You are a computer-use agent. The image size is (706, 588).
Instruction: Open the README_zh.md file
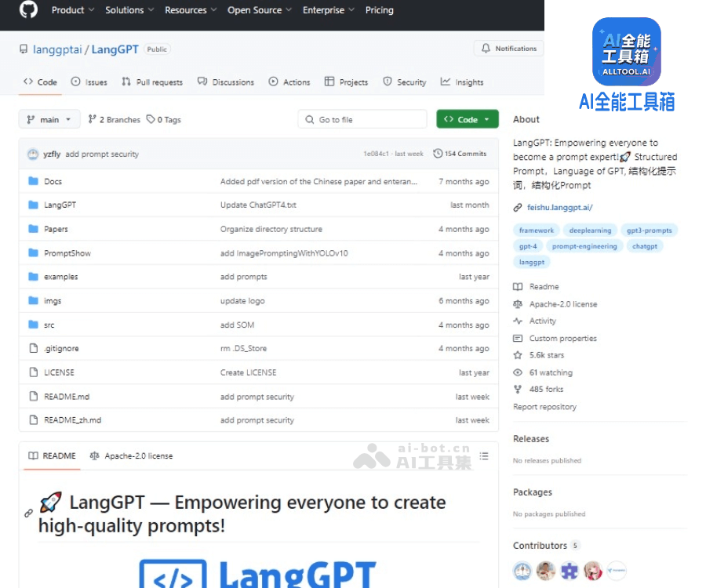[72, 419]
